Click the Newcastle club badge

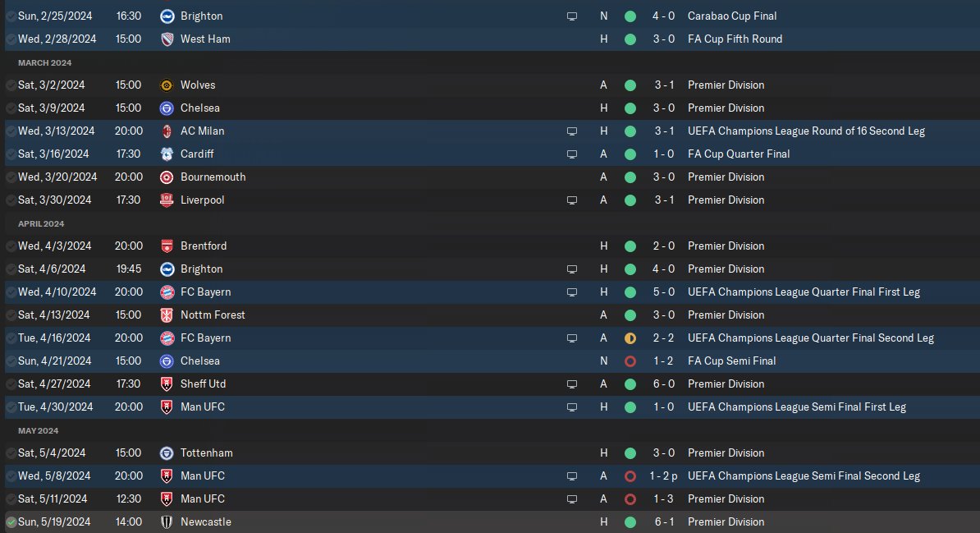click(167, 522)
